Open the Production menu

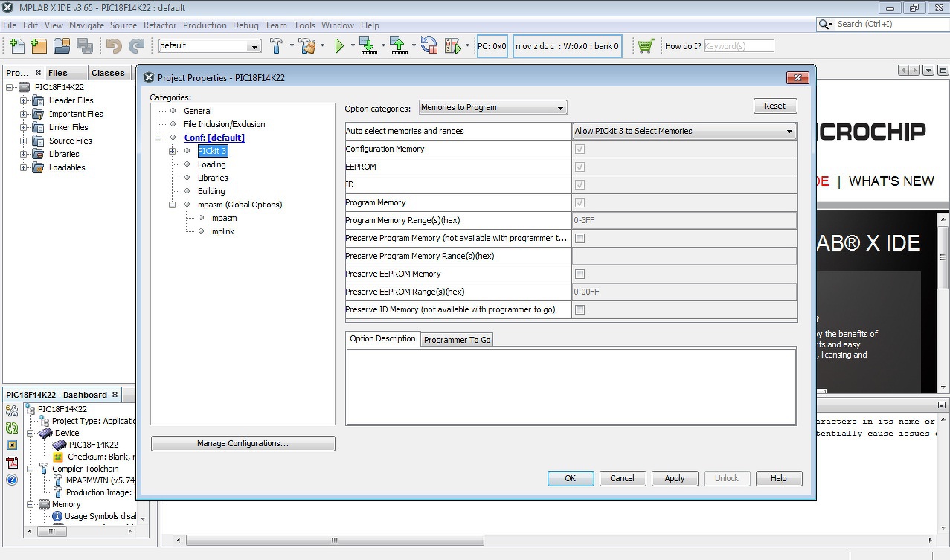pos(205,25)
